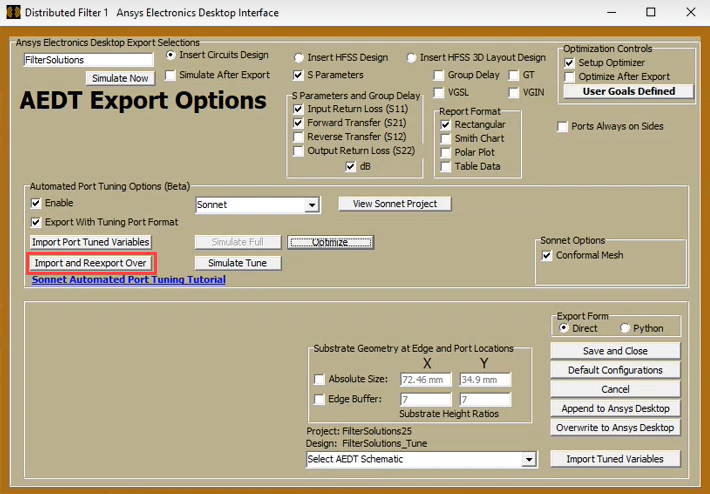Click the Distributed Filter app icon in title bar
The image size is (710, 494).
click(13, 12)
